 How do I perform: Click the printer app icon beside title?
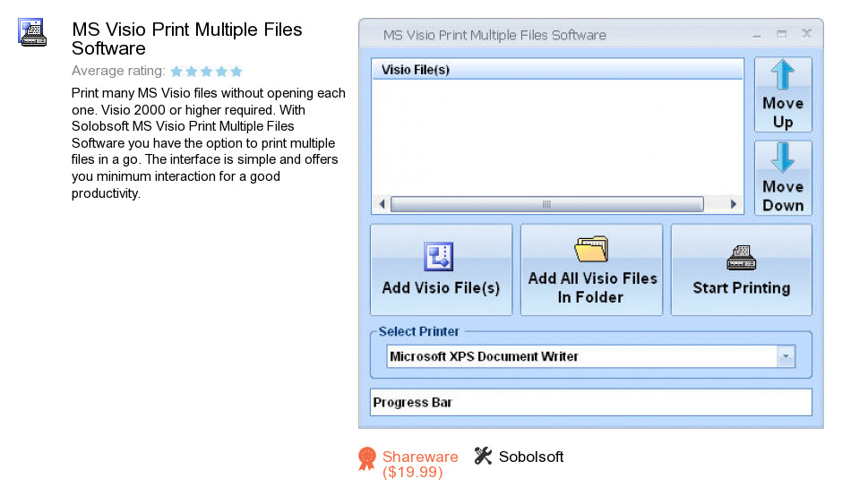32,33
